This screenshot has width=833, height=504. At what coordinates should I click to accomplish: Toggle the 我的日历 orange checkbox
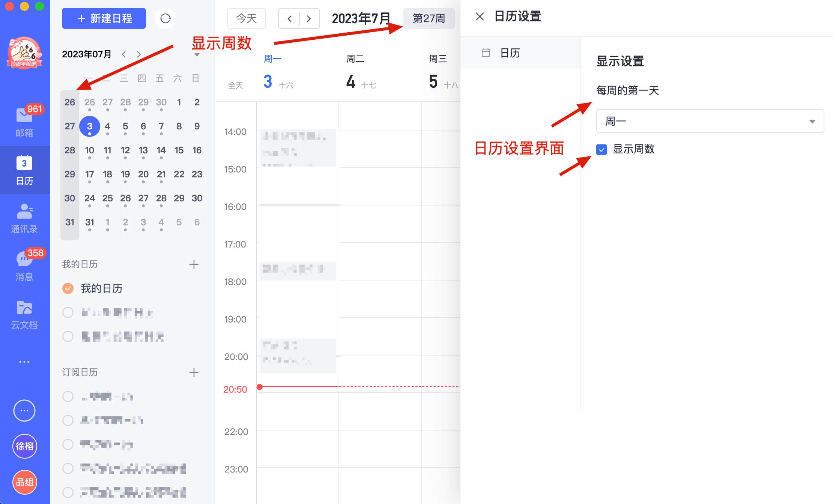tap(68, 288)
